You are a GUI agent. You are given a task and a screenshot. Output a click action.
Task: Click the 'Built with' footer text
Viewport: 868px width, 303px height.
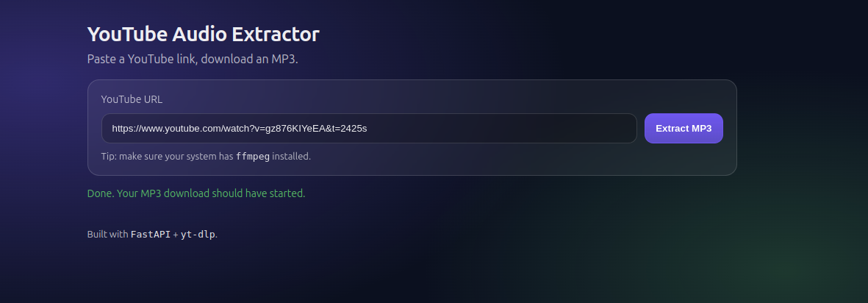(x=107, y=235)
